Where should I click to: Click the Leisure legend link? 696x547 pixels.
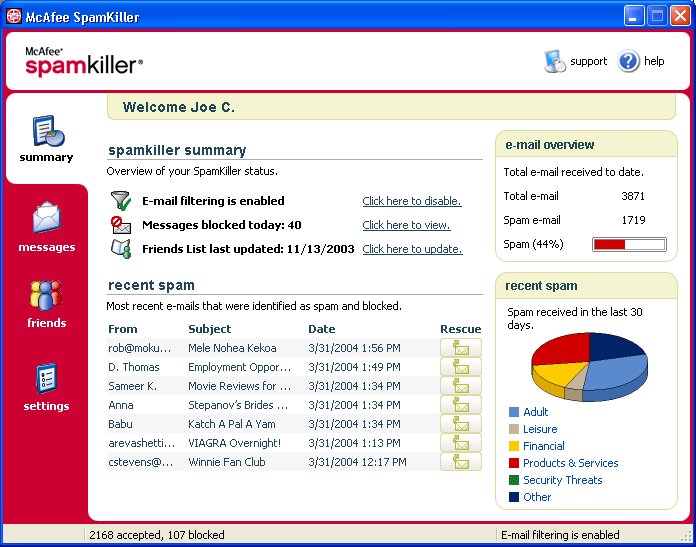[540, 429]
